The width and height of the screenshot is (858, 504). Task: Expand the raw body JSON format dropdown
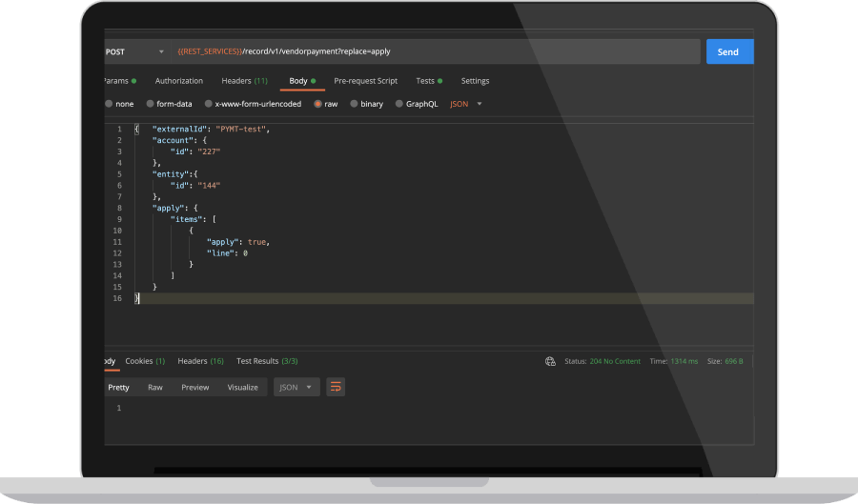[x=465, y=104]
